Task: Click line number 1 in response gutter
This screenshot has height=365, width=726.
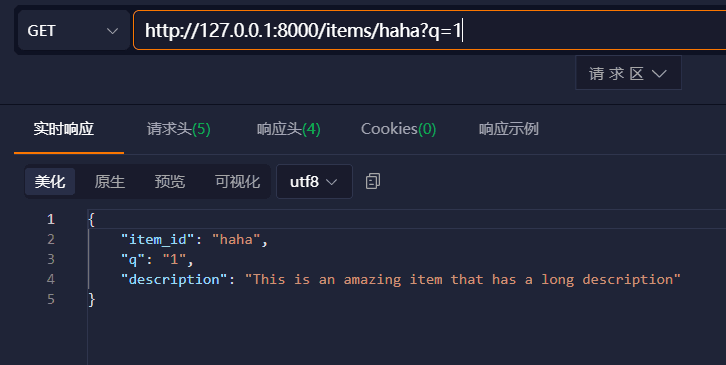Action: click(51, 219)
